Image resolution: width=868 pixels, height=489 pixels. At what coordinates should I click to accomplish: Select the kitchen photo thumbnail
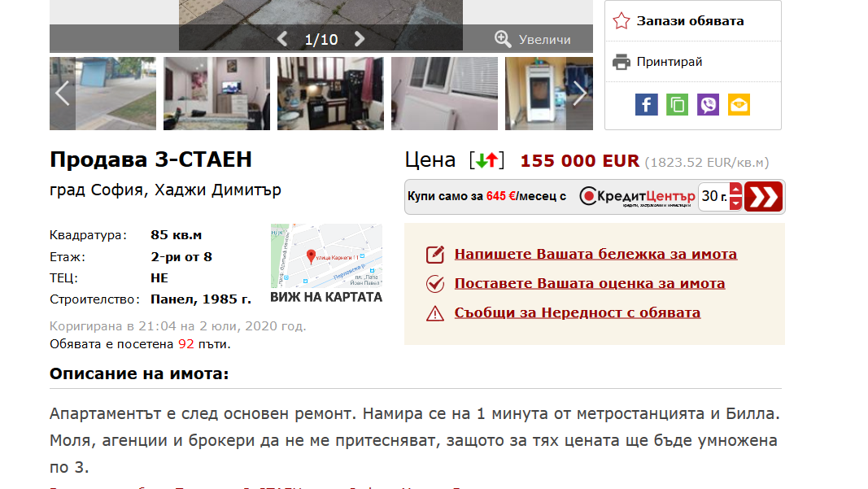(330, 93)
